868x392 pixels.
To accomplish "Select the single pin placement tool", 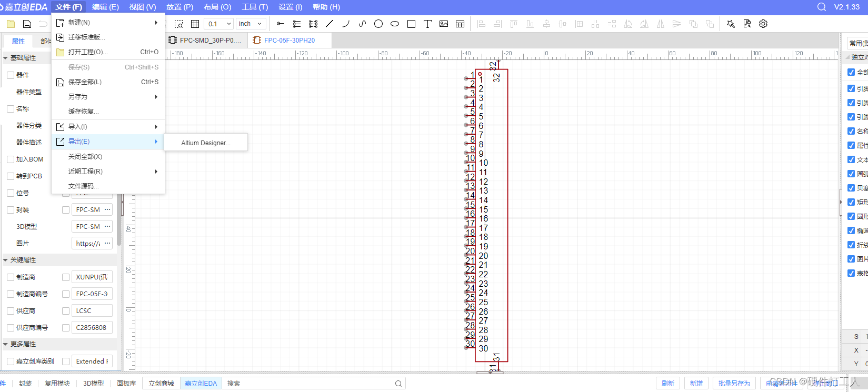I will pyautogui.click(x=281, y=24).
